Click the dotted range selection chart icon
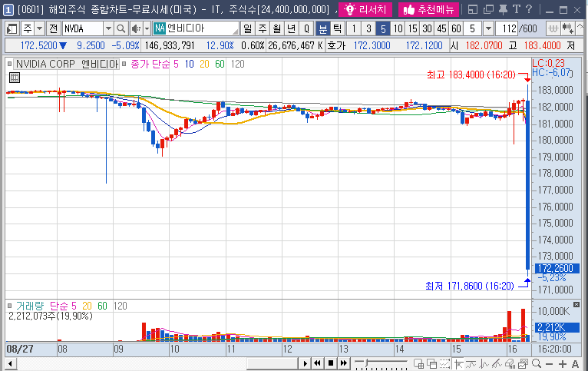The image size is (588, 371). [x=444, y=363]
